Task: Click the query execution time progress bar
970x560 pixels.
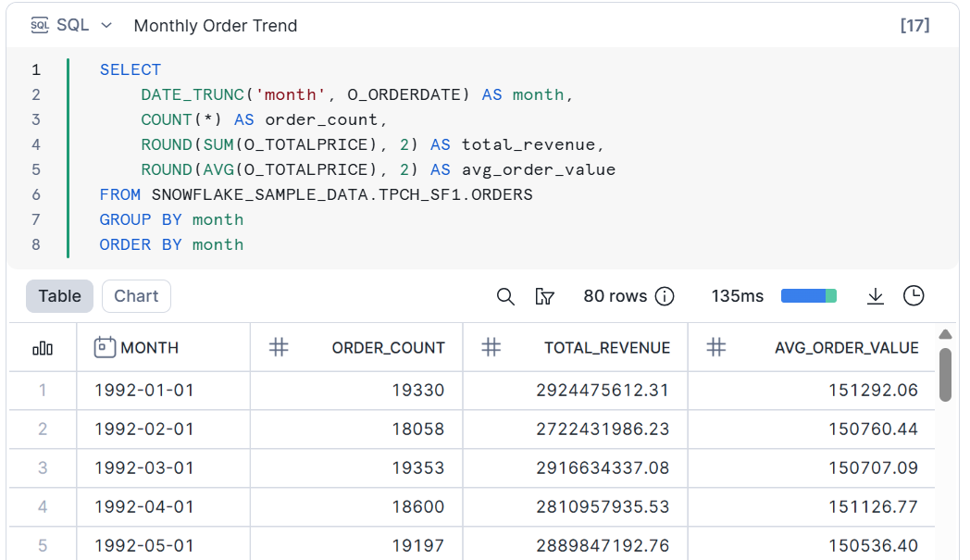Action: [808, 296]
